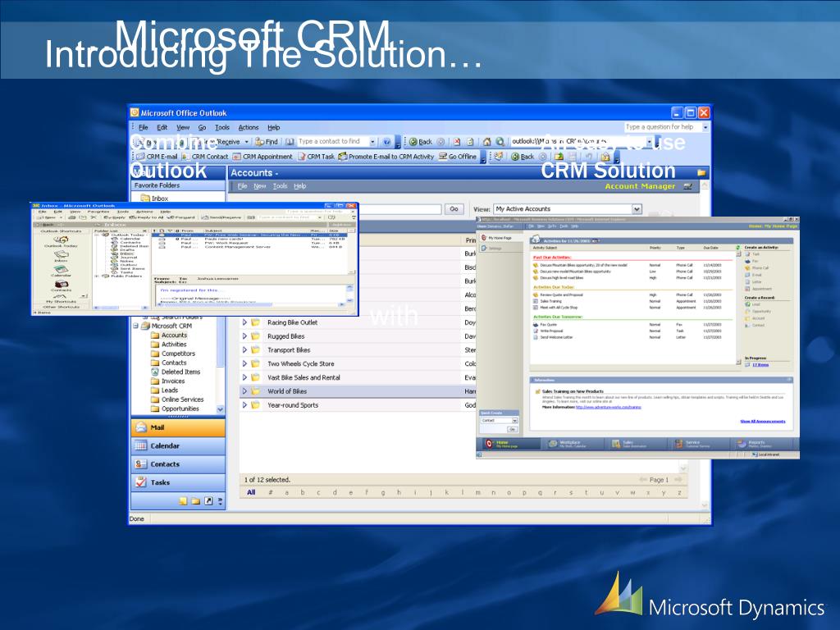840x630 pixels.
Task: Expand the Two Wheels Cycle Store row
Action: 244,363
